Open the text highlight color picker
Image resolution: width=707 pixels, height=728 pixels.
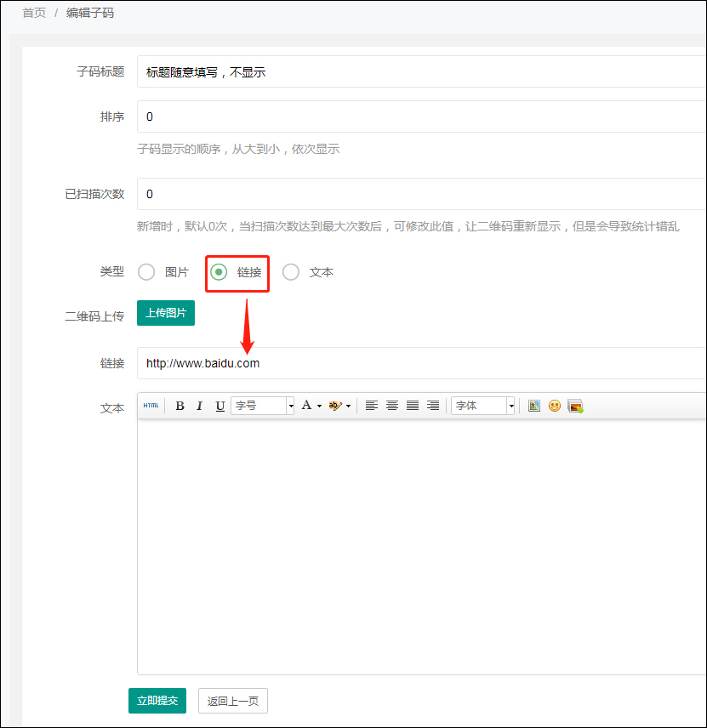(x=337, y=406)
